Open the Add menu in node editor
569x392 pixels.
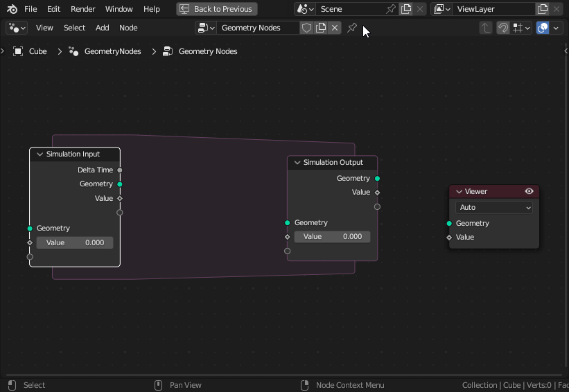102,28
